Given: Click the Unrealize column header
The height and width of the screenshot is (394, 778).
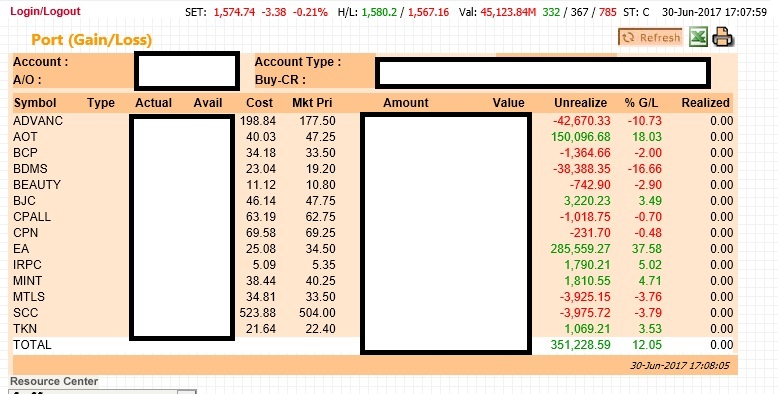Looking at the screenshot, I should click(x=581, y=103).
